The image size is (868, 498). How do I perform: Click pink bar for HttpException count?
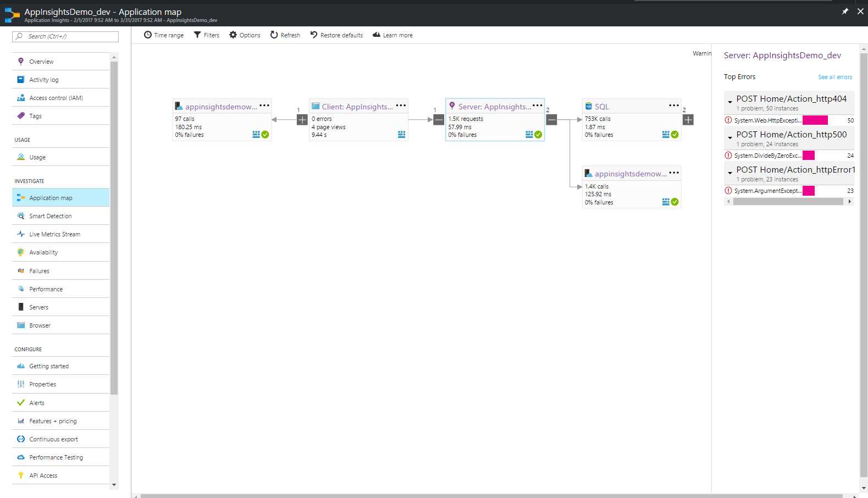[815, 120]
